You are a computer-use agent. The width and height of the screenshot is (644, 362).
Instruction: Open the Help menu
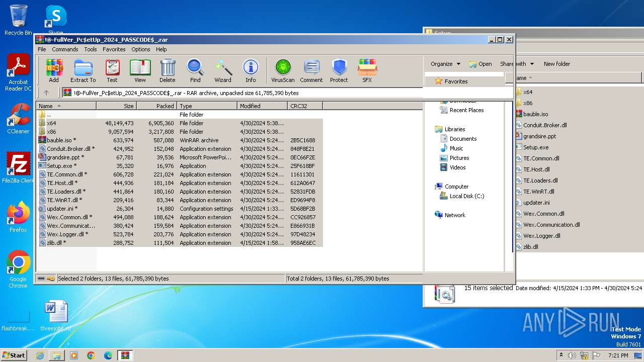pyautogui.click(x=161, y=49)
